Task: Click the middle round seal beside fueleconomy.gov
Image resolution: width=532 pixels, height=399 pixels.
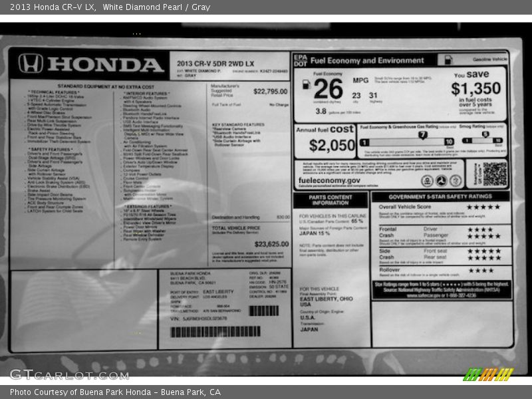Action: (442, 180)
